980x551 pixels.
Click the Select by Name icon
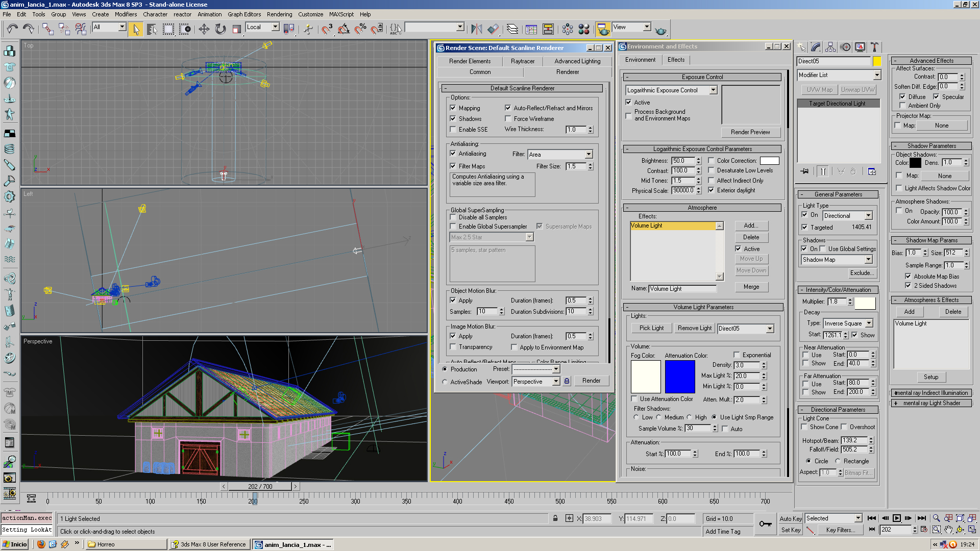coord(152,29)
